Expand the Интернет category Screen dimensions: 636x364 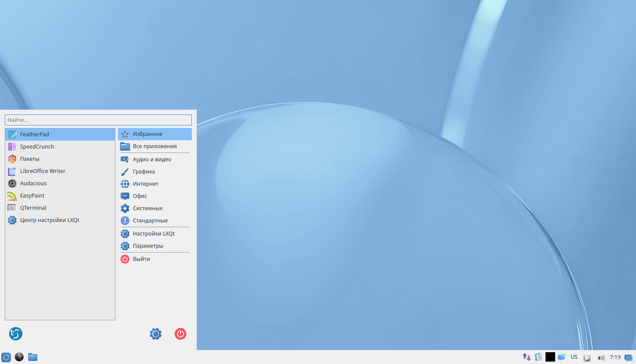(x=155, y=184)
